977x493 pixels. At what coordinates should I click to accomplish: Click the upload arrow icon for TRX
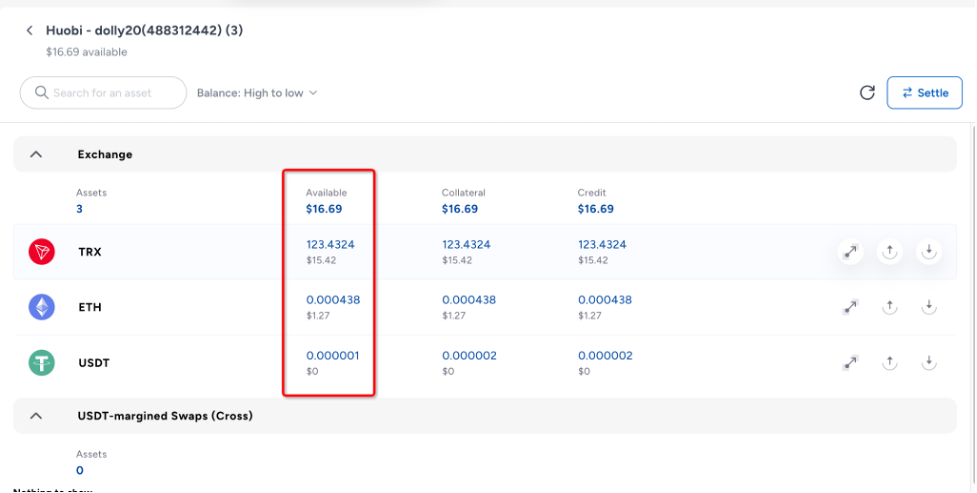(889, 252)
